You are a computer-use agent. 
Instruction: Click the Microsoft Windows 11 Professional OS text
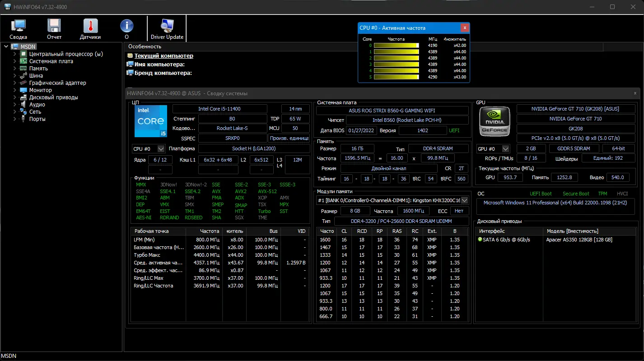555,203
